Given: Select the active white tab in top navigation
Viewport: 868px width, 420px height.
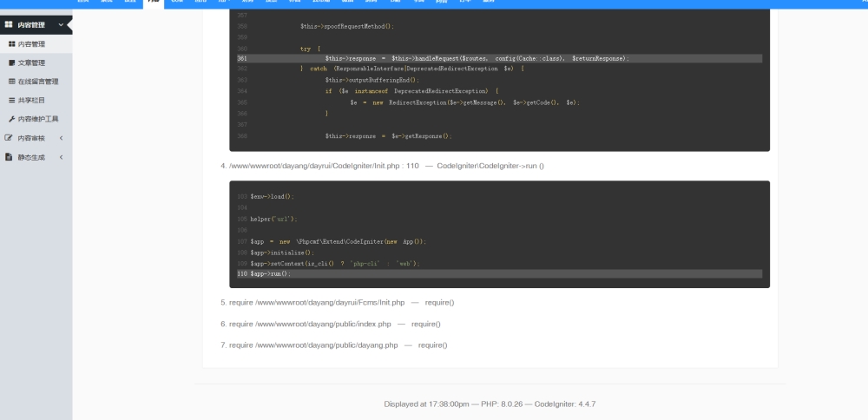Looking at the screenshot, I should [153, 3].
